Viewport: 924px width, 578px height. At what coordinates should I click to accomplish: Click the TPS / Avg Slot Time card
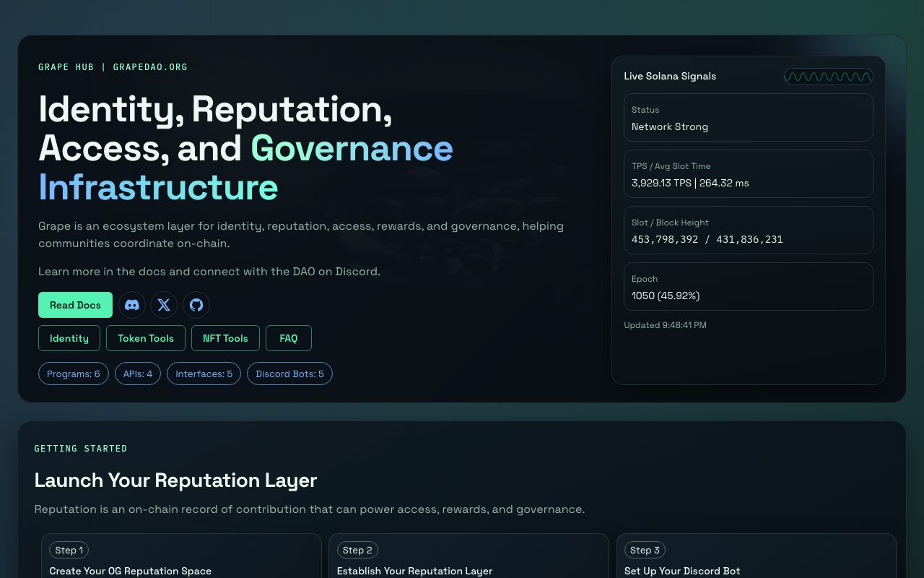[x=749, y=174]
